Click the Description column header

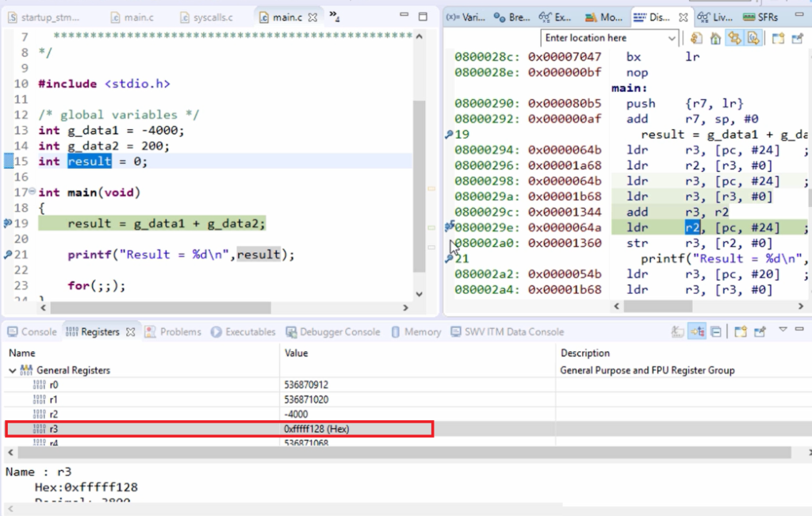click(584, 353)
